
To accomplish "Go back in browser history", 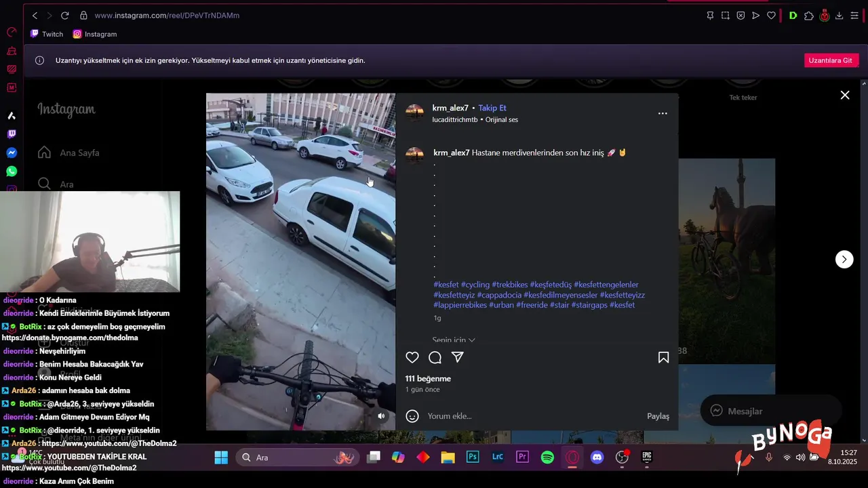I will point(35,15).
